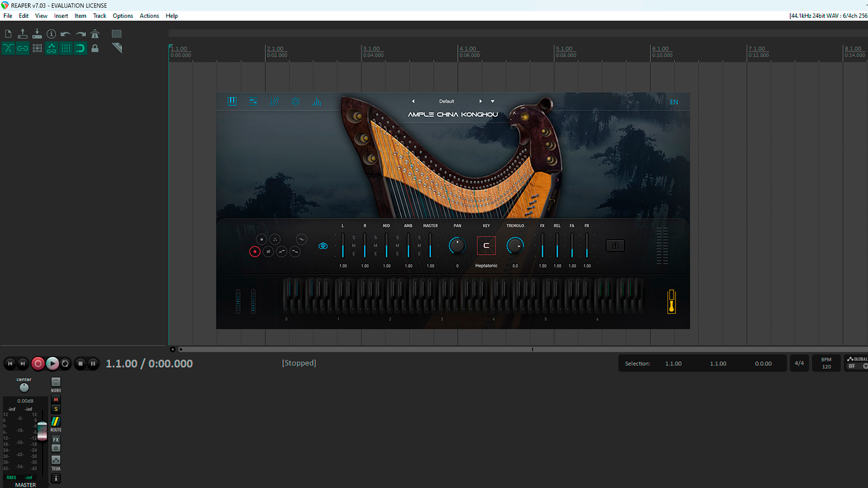This screenshot has width=868, height=488.
Task: Toggle the metronome icon in toolbar
Action: click(95, 34)
